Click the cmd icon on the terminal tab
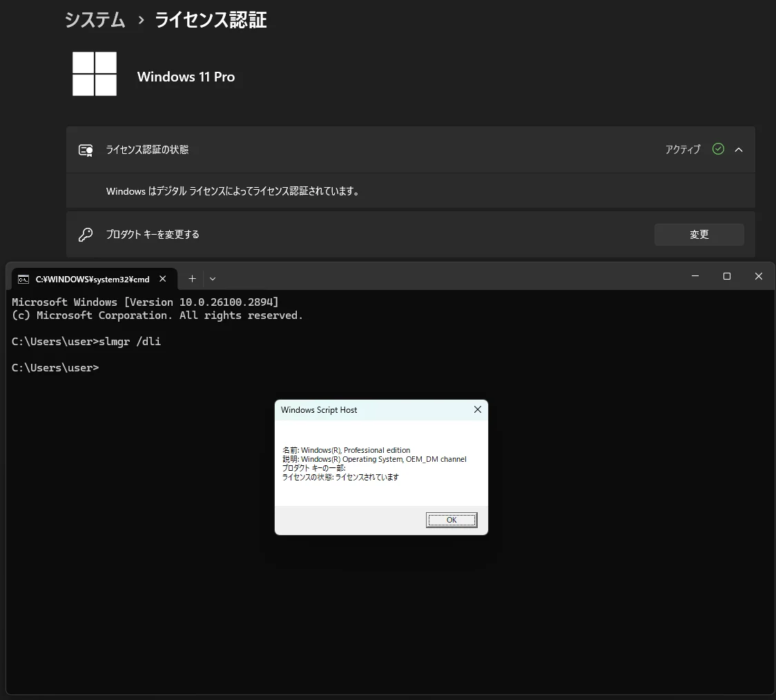The image size is (776, 700). click(23, 279)
